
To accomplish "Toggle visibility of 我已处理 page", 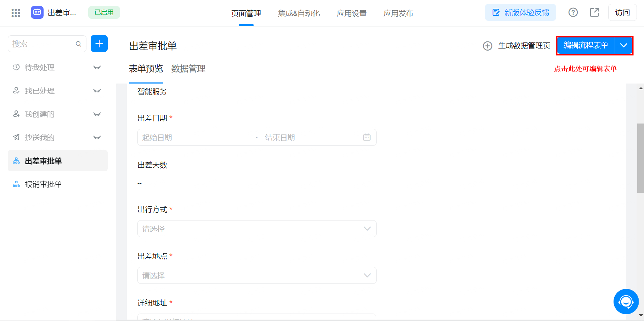I will (x=97, y=91).
